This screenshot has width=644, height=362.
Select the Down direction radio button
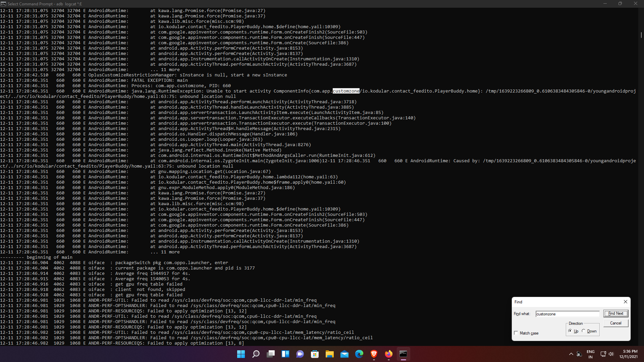click(584, 331)
